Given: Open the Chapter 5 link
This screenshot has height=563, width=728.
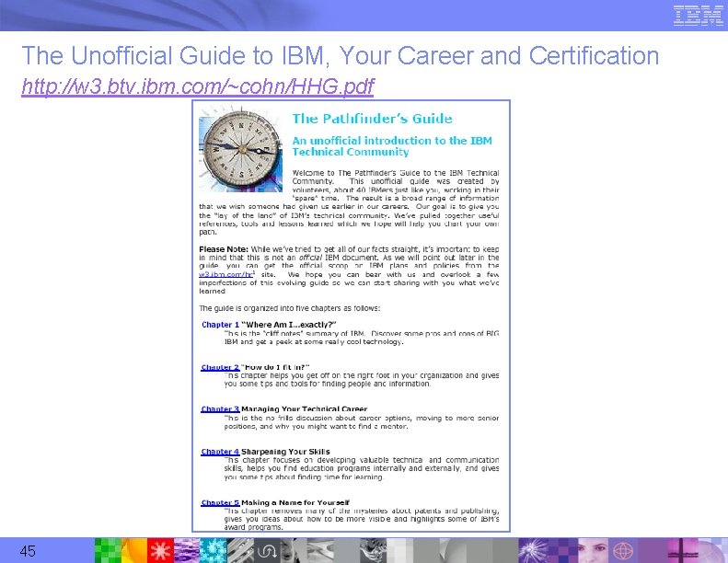Looking at the screenshot, I should (220, 502).
